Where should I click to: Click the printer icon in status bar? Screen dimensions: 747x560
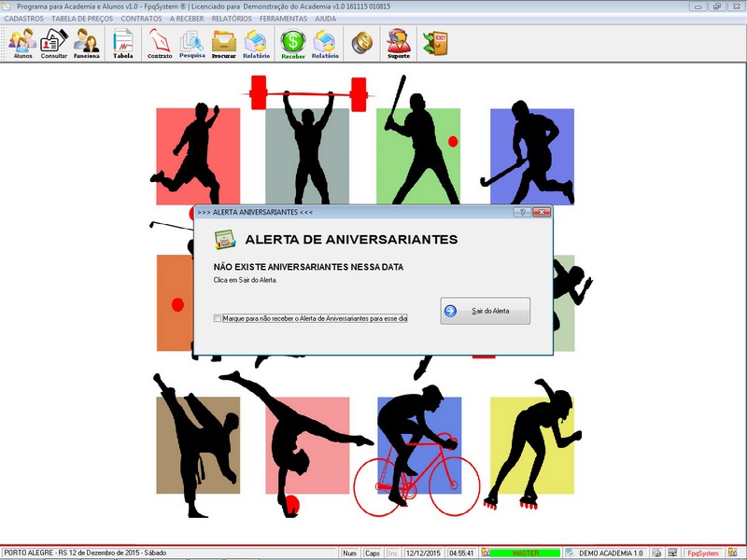[x=657, y=553]
